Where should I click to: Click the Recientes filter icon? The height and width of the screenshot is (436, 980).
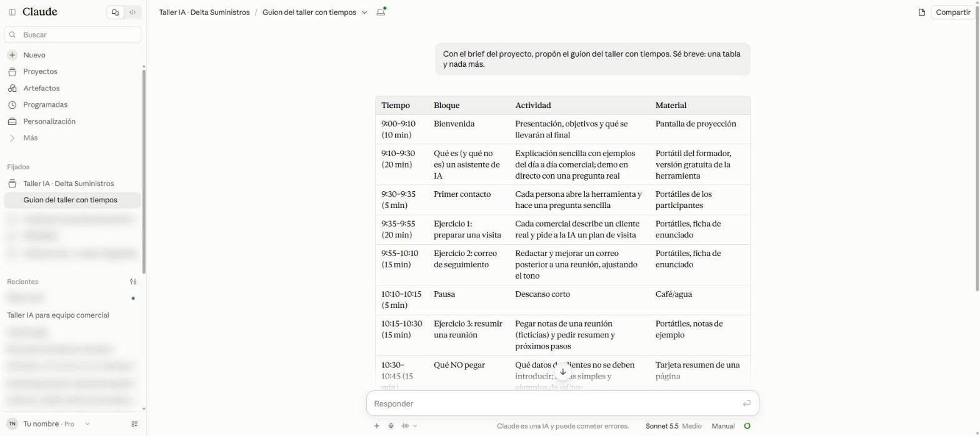(x=133, y=282)
